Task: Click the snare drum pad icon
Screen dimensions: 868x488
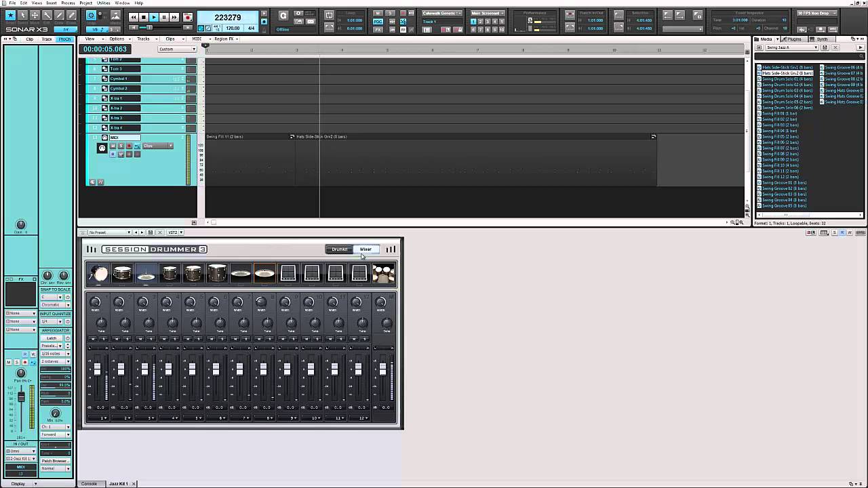Action: coord(122,273)
